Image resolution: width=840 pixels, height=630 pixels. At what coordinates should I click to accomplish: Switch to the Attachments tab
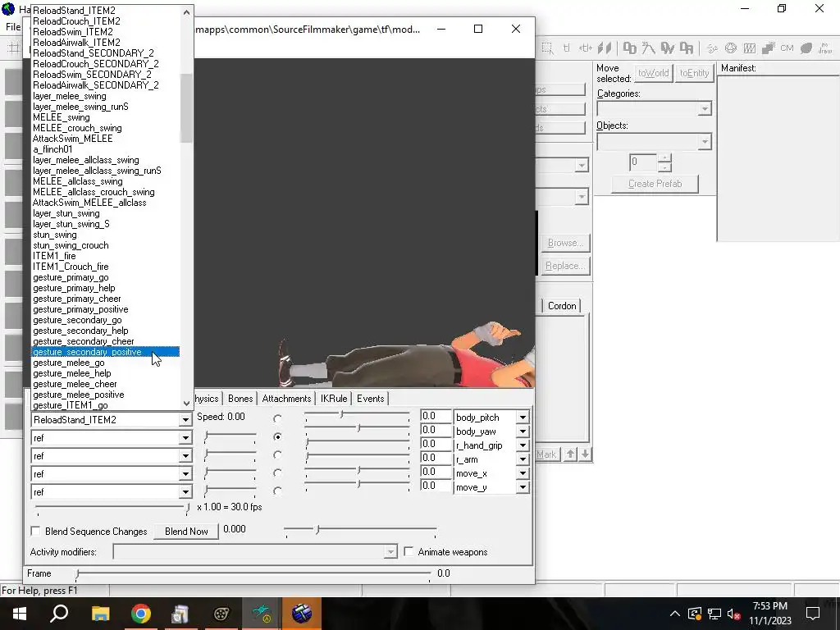point(286,399)
